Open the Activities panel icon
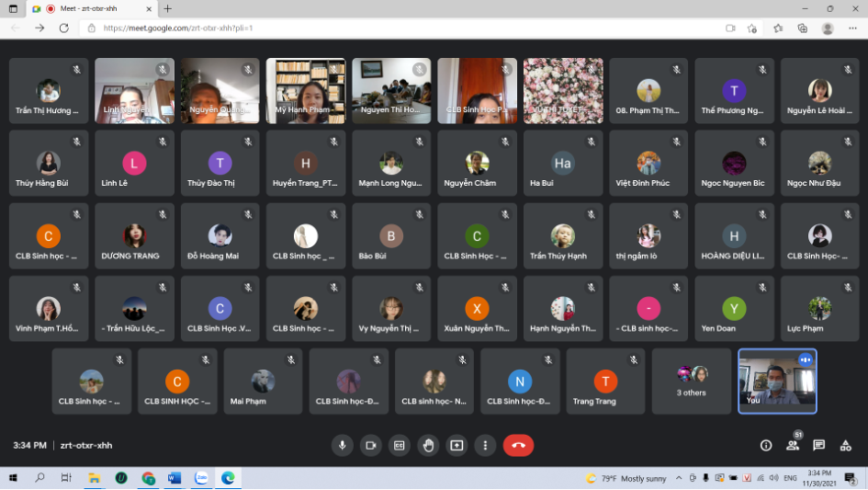The width and height of the screenshot is (868, 490). 846,445
